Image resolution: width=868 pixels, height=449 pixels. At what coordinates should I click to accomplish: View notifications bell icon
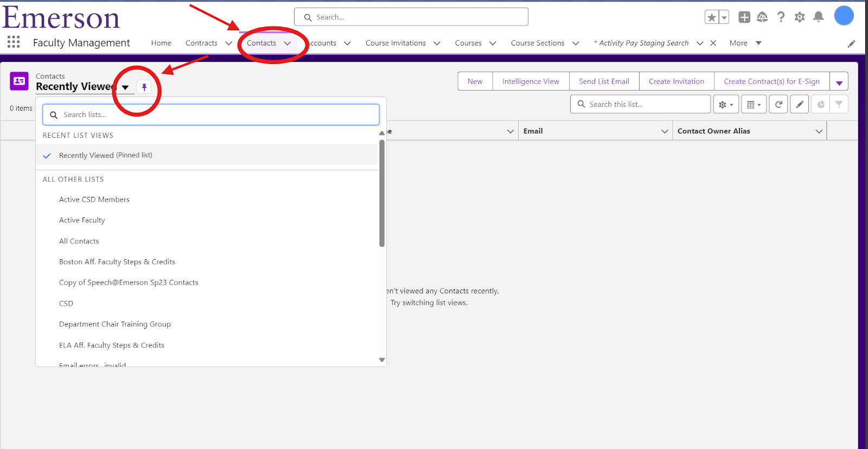click(x=819, y=17)
